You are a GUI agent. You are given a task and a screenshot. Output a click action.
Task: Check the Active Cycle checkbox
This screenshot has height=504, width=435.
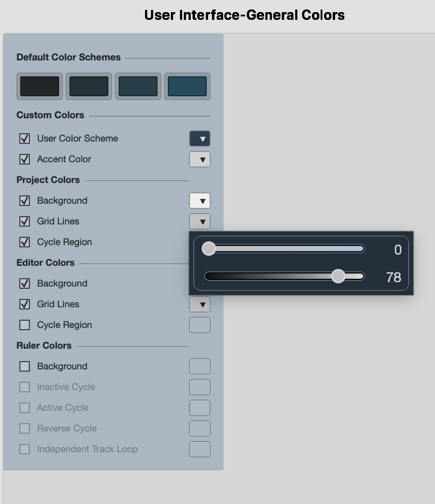pyautogui.click(x=25, y=408)
